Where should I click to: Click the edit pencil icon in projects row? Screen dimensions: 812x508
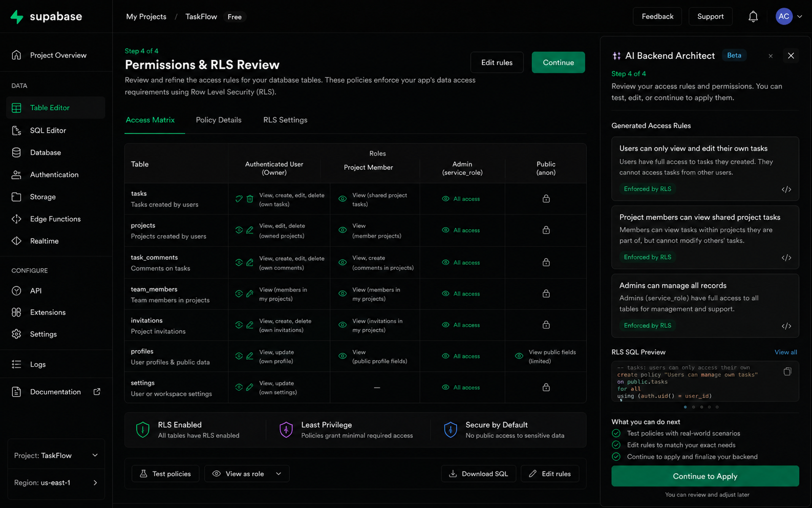tap(250, 230)
